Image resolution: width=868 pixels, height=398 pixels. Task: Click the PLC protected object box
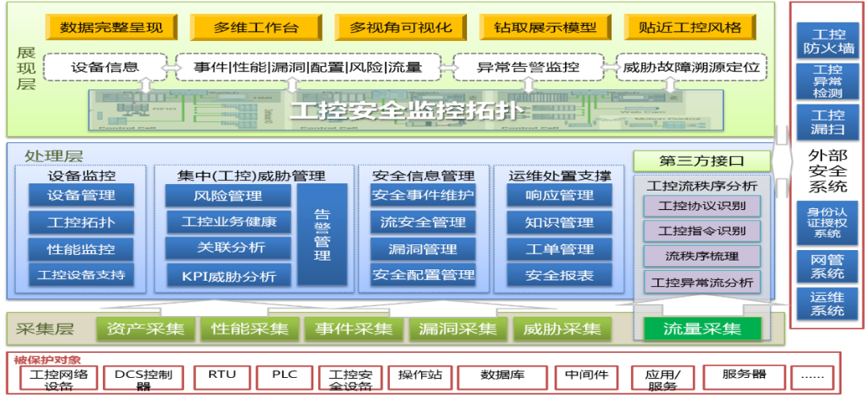point(285,375)
